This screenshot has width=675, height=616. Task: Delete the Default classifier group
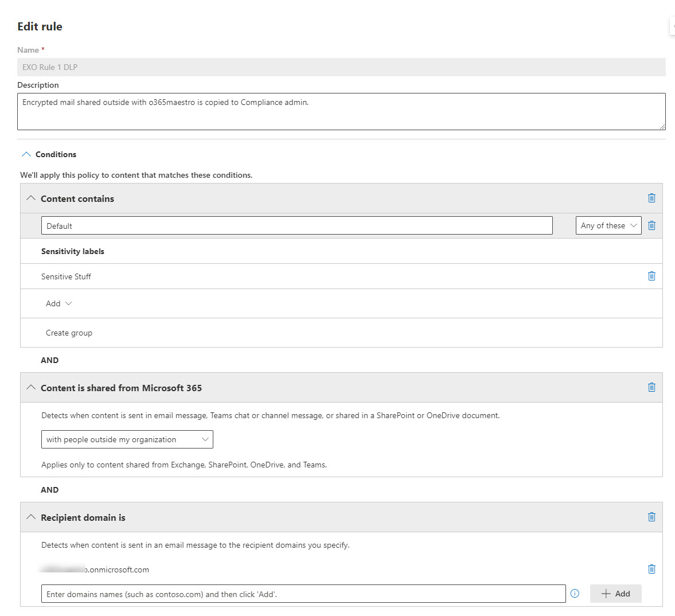(651, 225)
